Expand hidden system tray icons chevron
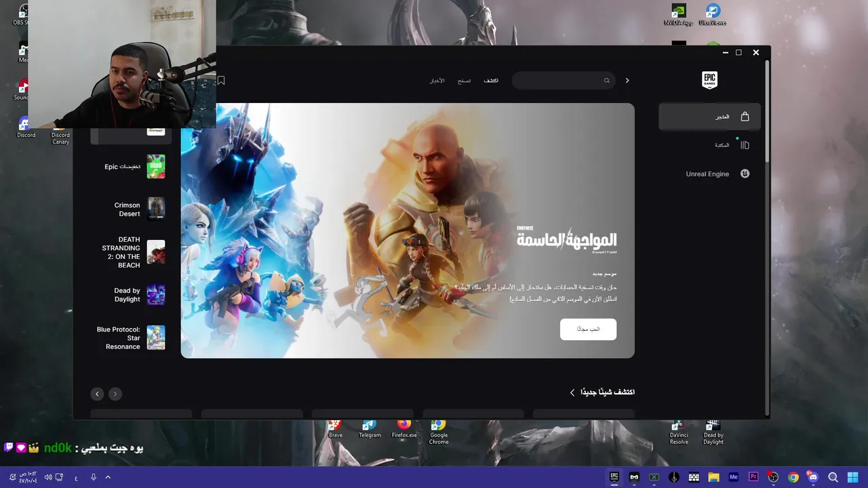Image resolution: width=868 pixels, height=488 pixels. (x=108, y=477)
